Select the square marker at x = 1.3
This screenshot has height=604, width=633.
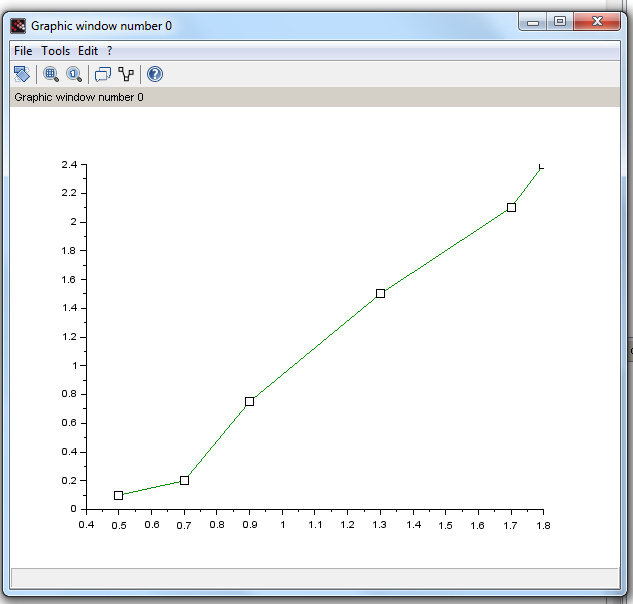point(380,294)
